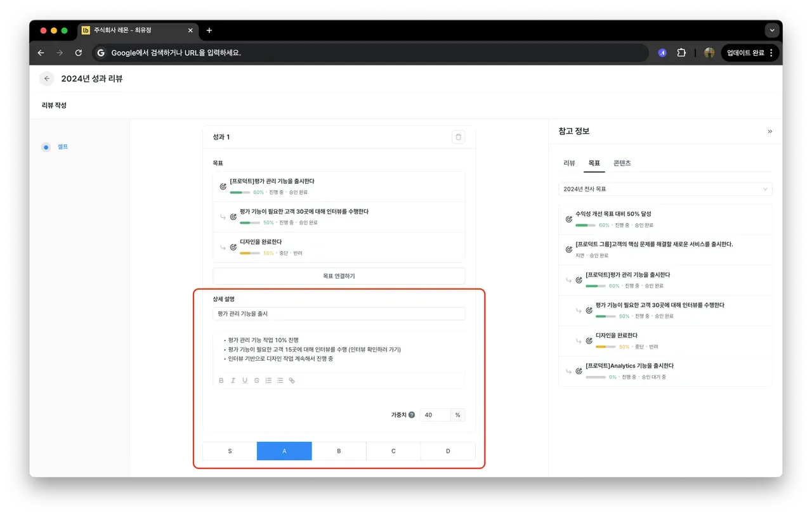
Task: Select grade S
Action: 230,451
